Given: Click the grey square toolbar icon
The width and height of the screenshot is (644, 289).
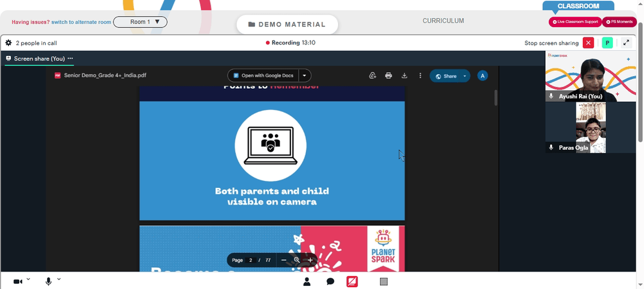Looking at the screenshot, I should tap(384, 282).
